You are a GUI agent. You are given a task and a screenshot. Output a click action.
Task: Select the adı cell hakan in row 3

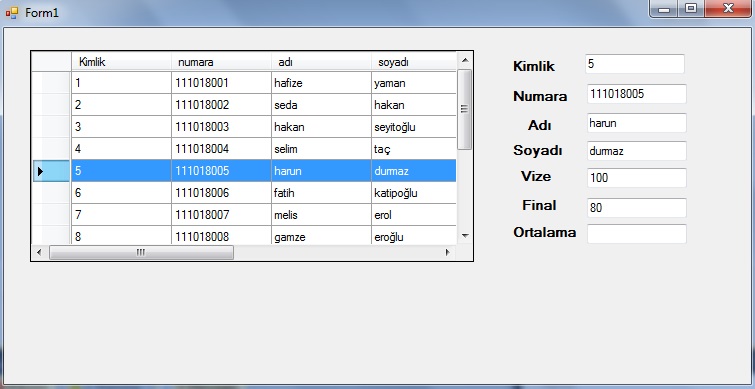coord(321,127)
